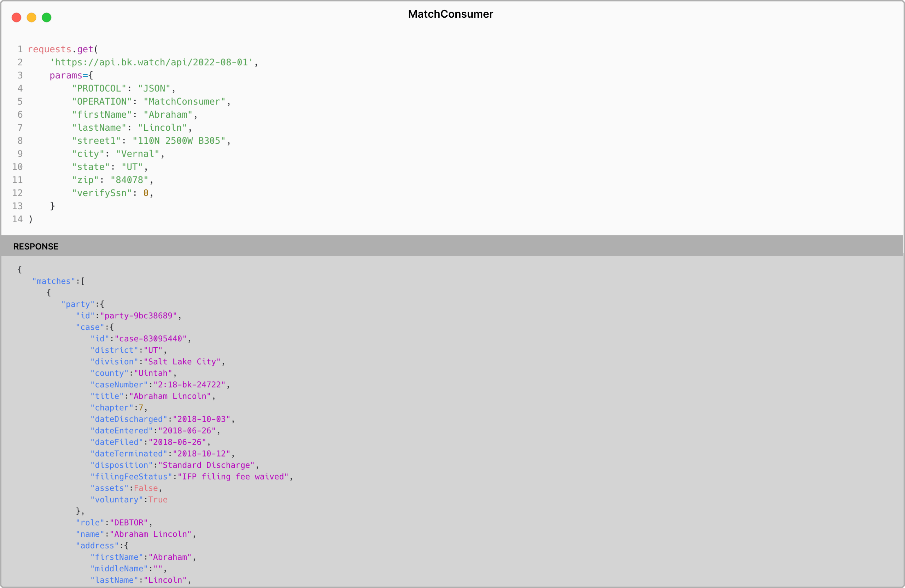The height and width of the screenshot is (588, 905).
Task: Click the RESPONSE section header bar
Action: click(x=36, y=246)
